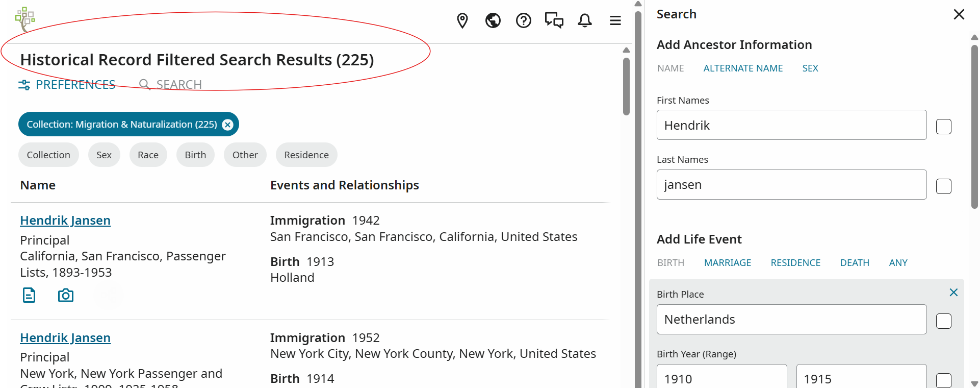Click the map location pin icon

pos(462,21)
